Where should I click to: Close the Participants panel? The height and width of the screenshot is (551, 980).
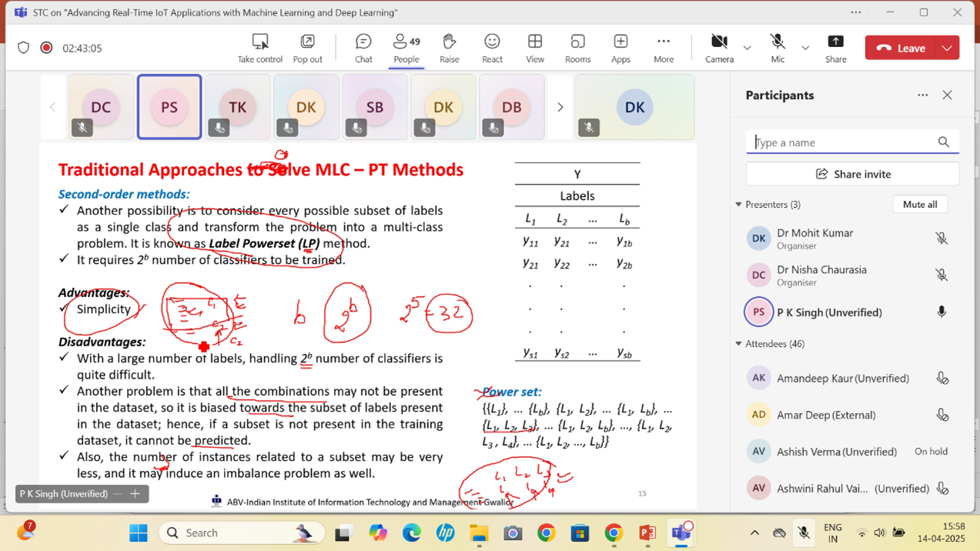(x=948, y=95)
